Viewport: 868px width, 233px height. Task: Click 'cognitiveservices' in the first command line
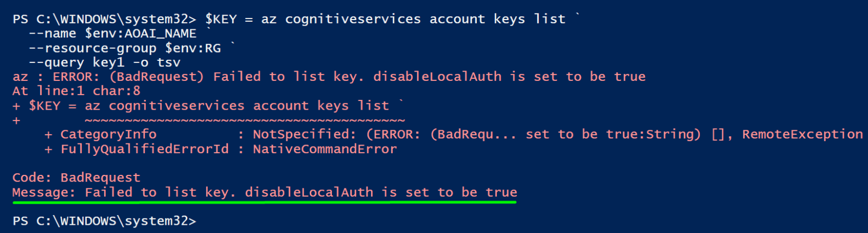[x=353, y=19]
